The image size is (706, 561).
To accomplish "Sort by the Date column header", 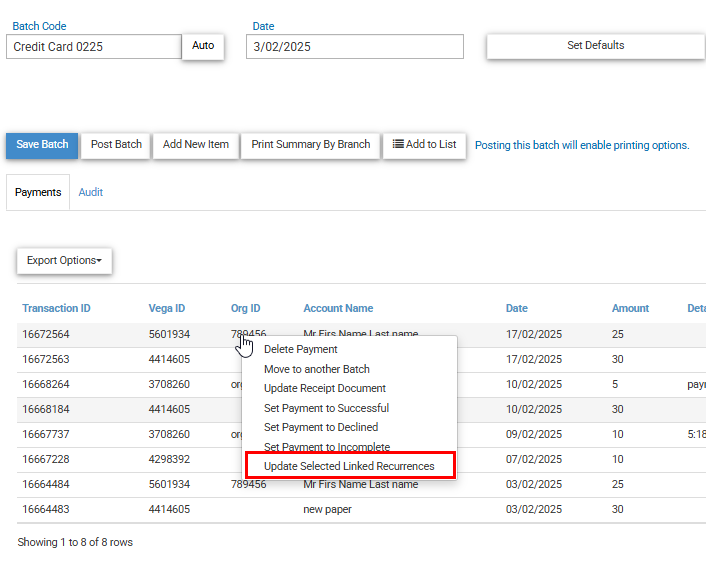I will [x=516, y=308].
